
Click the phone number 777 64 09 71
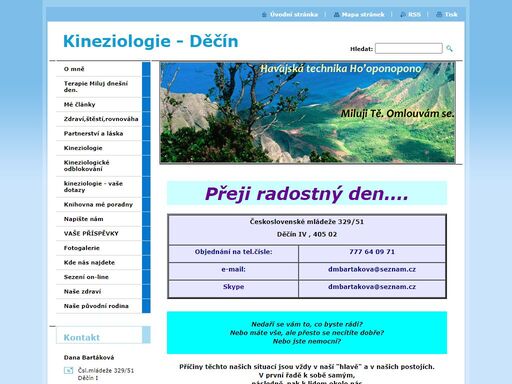pos(372,252)
